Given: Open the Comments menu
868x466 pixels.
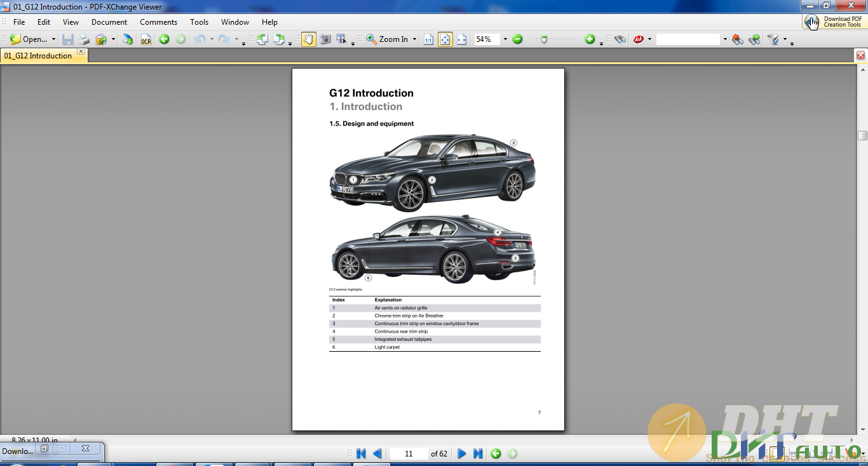Looking at the screenshot, I should [158, 22].
